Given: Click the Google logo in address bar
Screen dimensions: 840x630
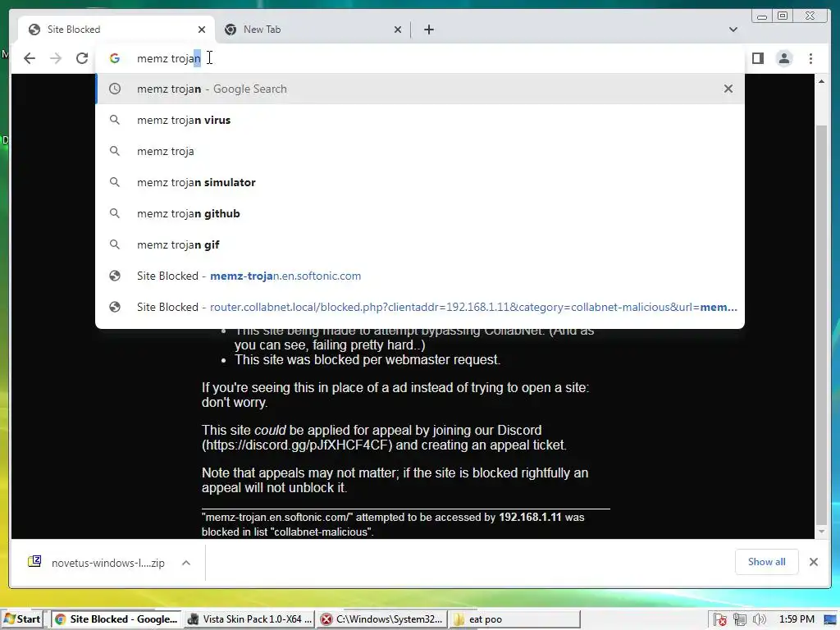Looking at the screenshot, I should [x=115, y=58].
